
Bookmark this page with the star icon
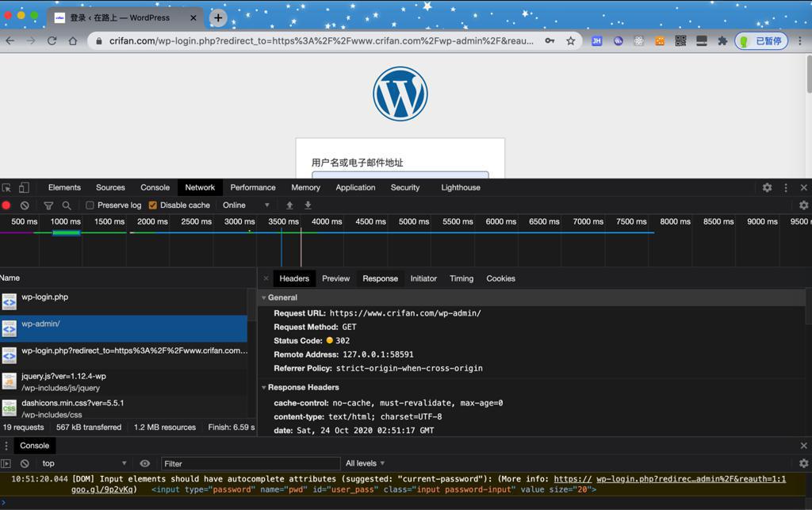[570, 41]
